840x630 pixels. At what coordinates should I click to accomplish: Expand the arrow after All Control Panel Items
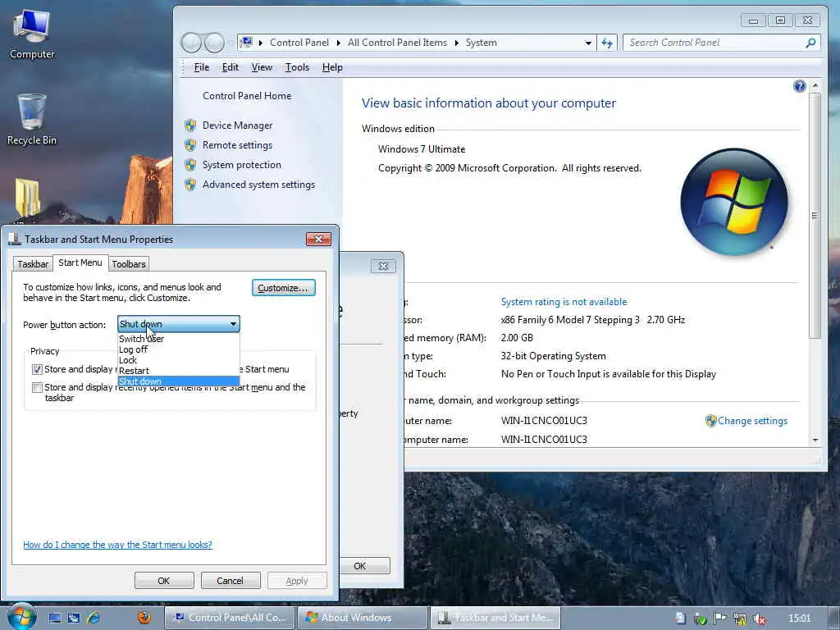pyautogui.click(x=456, y=43)
